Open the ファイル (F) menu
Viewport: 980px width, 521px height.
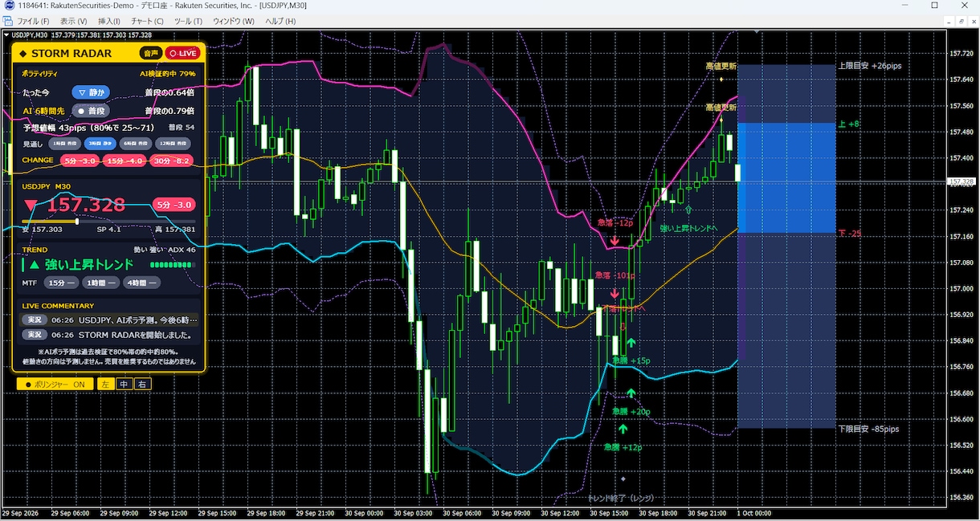click(x=33, y=21)
